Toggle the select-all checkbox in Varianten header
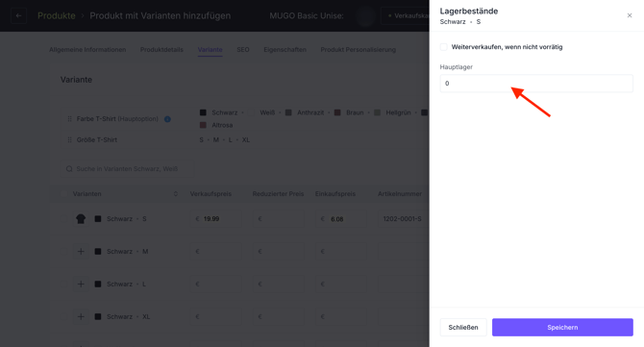The height and width of the screenshot is (347, 644). pyautogui.click(x=64, y=194)
